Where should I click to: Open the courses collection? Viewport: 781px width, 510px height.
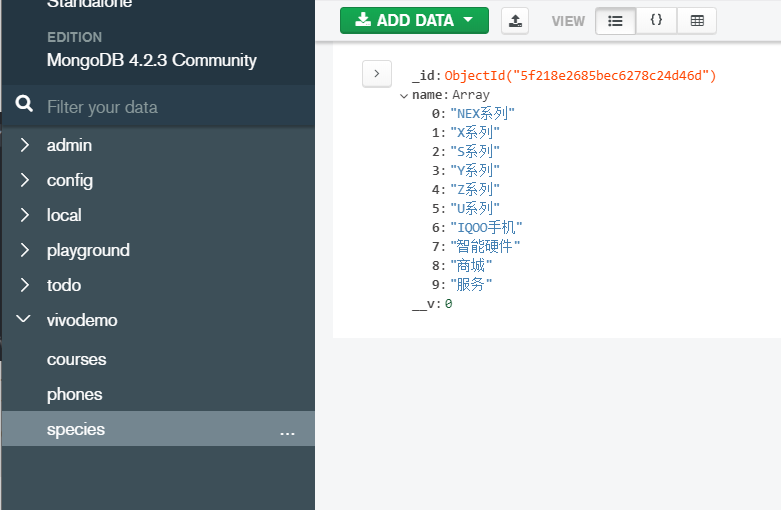click(x=77, y=359)
